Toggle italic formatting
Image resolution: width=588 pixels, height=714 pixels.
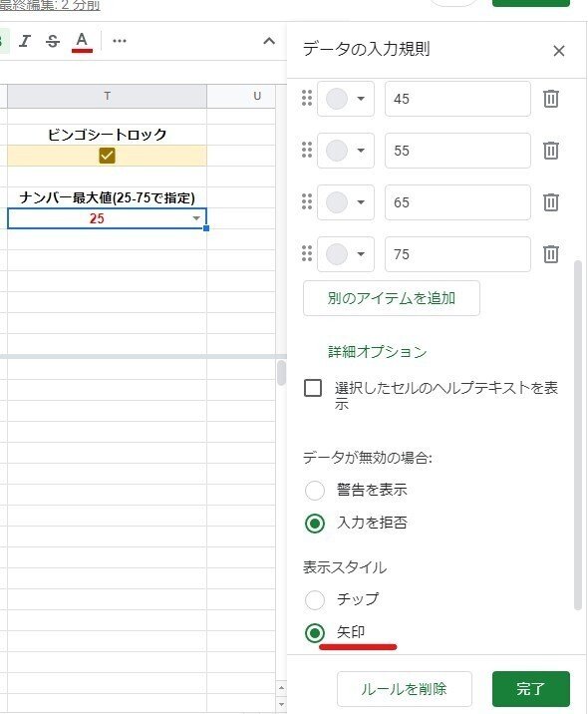coord(25,41)
